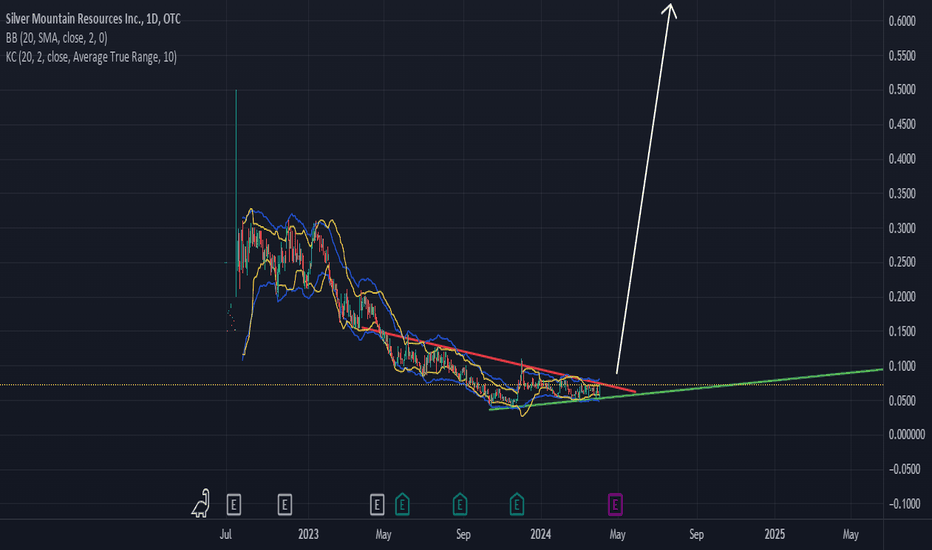Image resolution: width=932 pixels, height=550 pixels.
Task: Click the 0.5500 price axis label
Action: click(x=902, y=56)
